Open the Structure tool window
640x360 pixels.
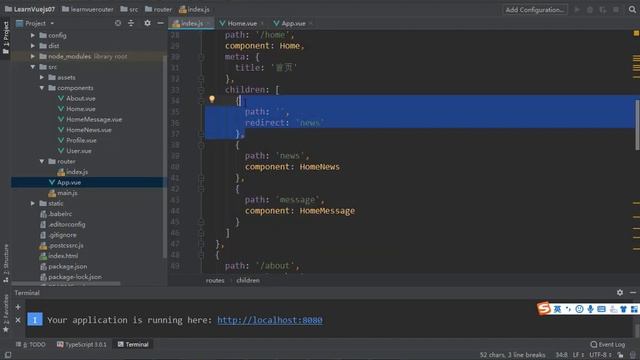[x=6, y=263]
